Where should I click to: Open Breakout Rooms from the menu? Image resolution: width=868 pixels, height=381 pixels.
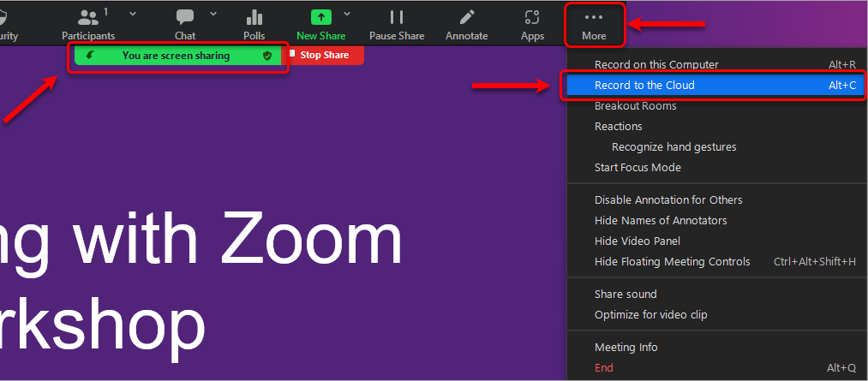point(717,105)
